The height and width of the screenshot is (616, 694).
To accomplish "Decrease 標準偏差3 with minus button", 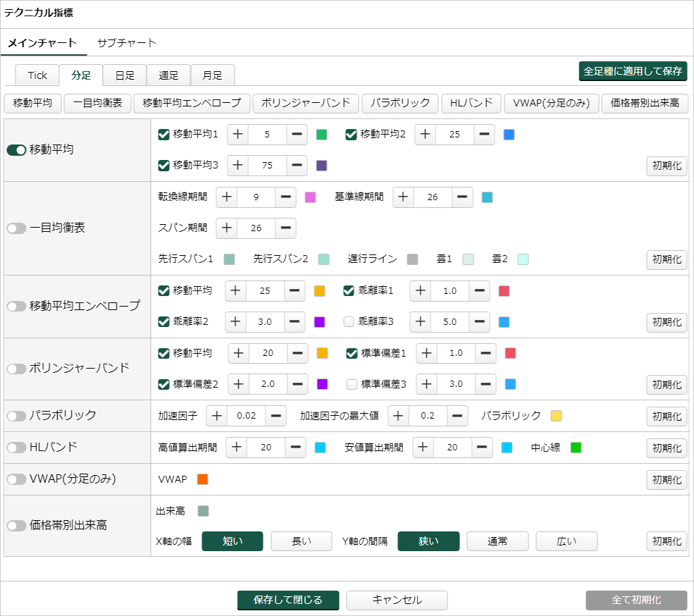I will click(x=485, y=384).
